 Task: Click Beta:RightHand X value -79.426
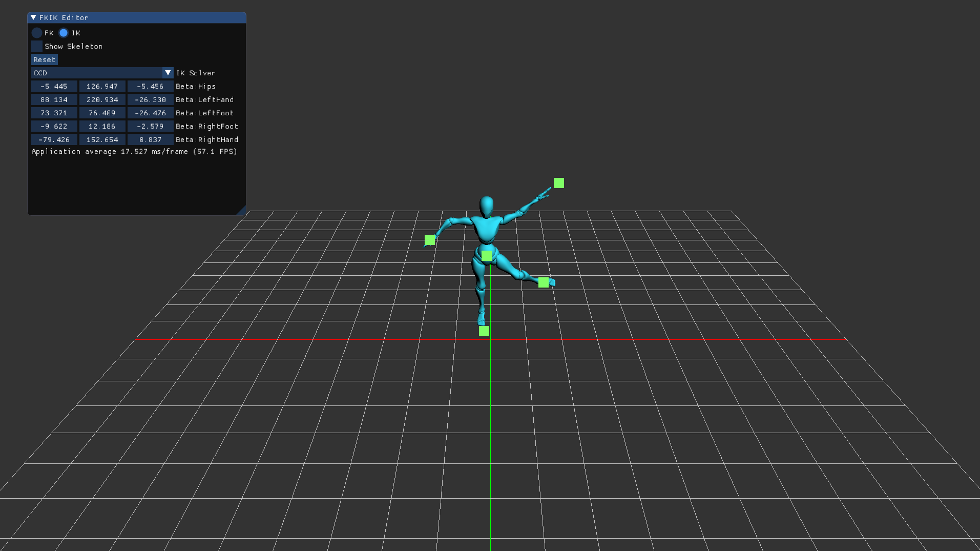[x=54, y=139]
